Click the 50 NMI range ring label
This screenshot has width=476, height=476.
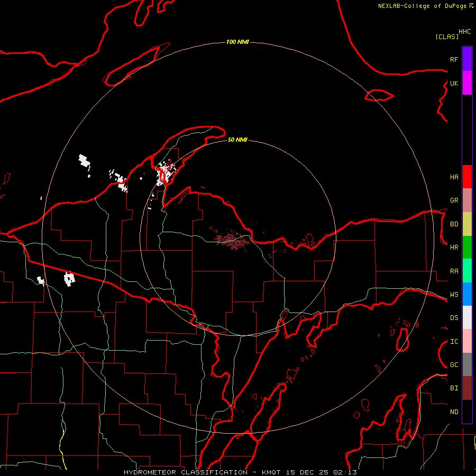(237, 140)
